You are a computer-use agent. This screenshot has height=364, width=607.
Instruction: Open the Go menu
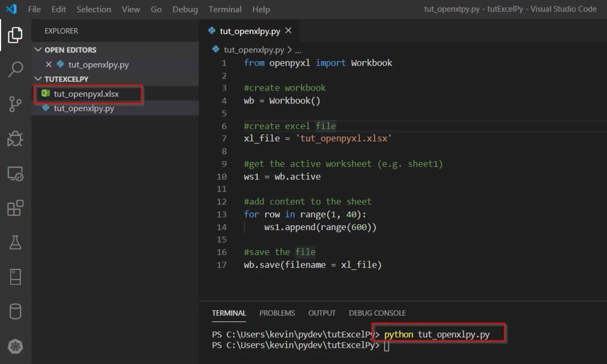pos(156,9)
